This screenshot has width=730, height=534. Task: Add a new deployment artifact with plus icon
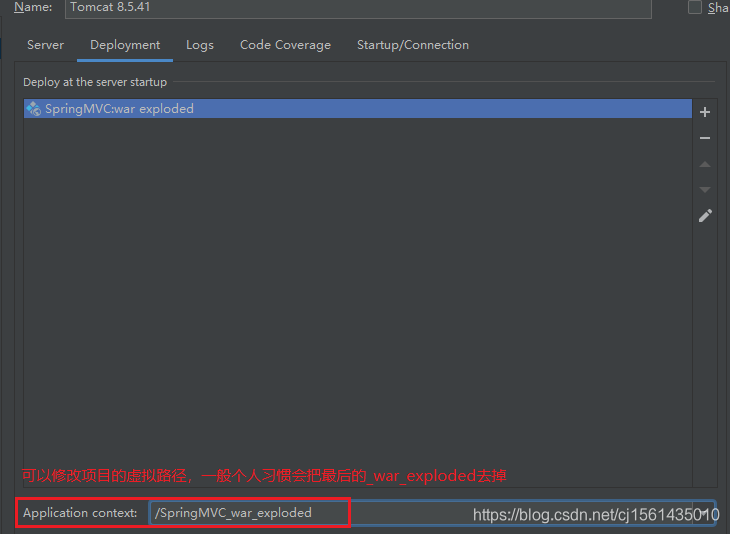click(705, 112)
